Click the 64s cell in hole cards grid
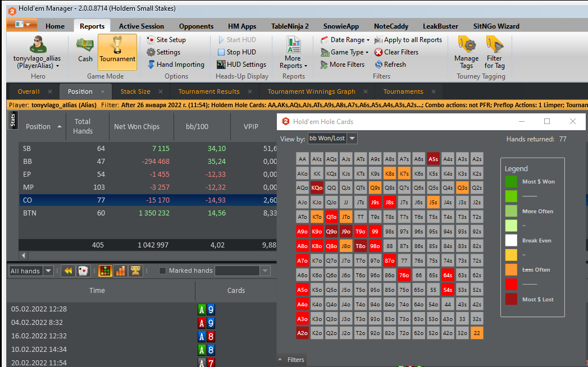 click(x=448, y=275)
